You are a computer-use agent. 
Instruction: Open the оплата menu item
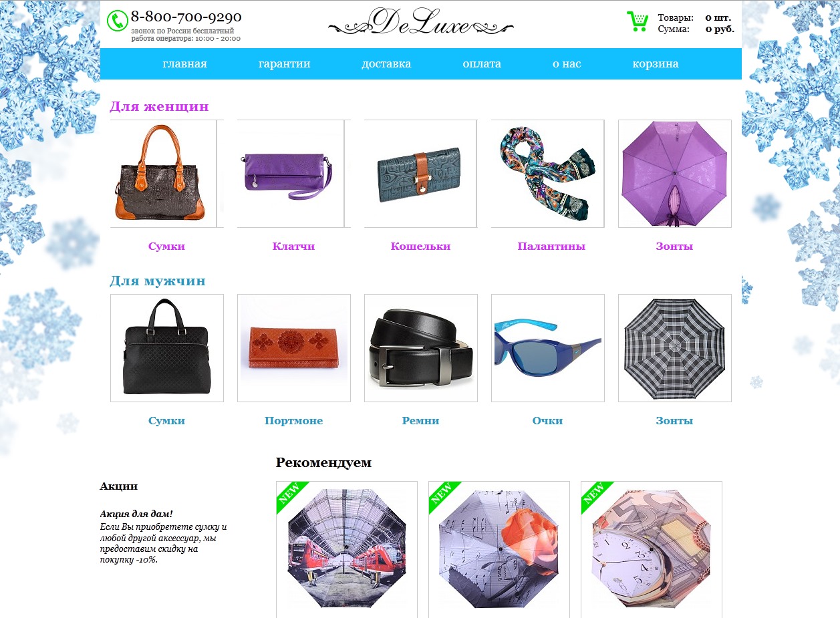[x=482, y=64]
